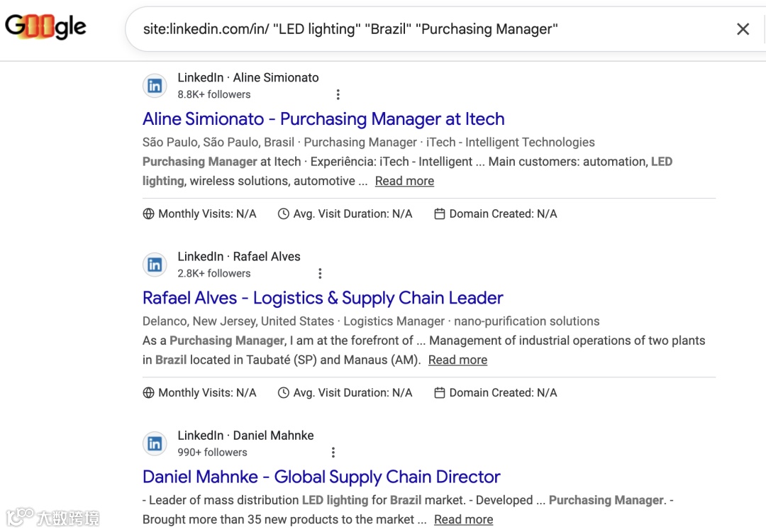Click calendar icon beside second Domain Created
766x532 pixels.
(x=440, y=392)
